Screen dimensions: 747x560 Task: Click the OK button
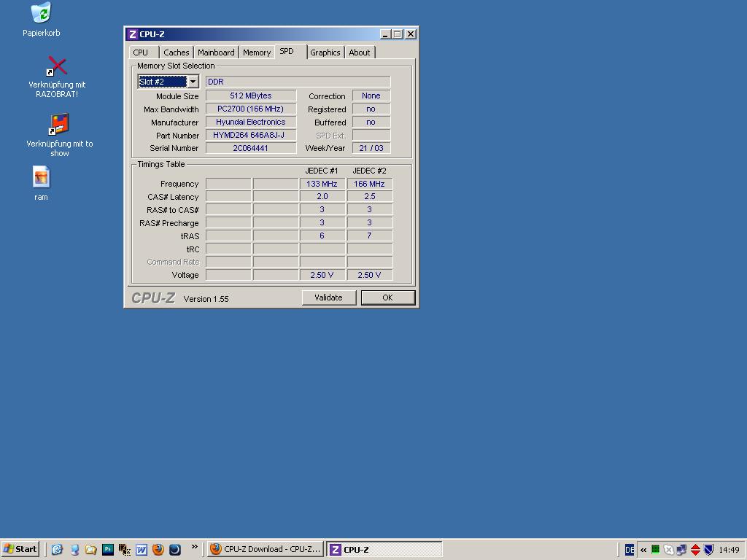point(388,297)
